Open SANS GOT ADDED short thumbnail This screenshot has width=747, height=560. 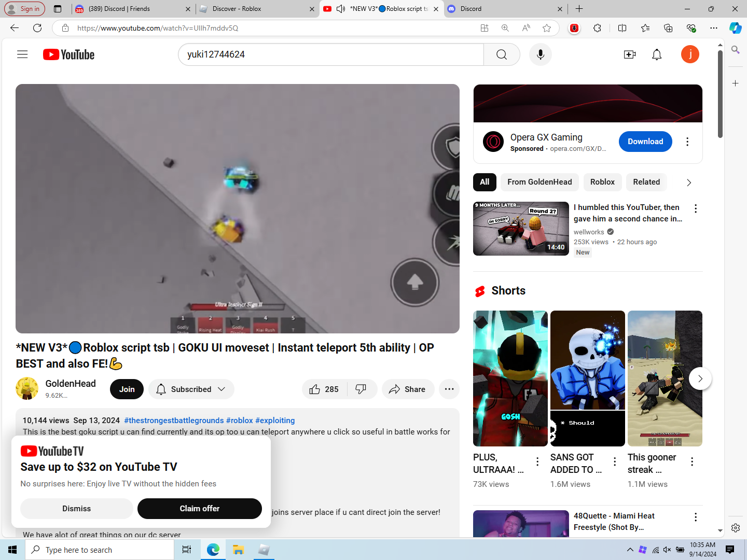coord(588,379)
